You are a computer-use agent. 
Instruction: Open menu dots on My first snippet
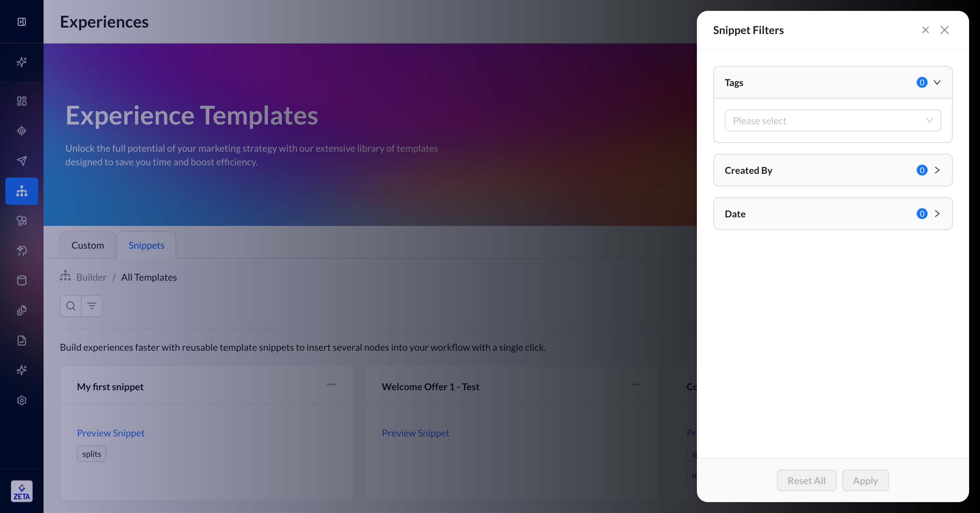(x=331, y=384)
